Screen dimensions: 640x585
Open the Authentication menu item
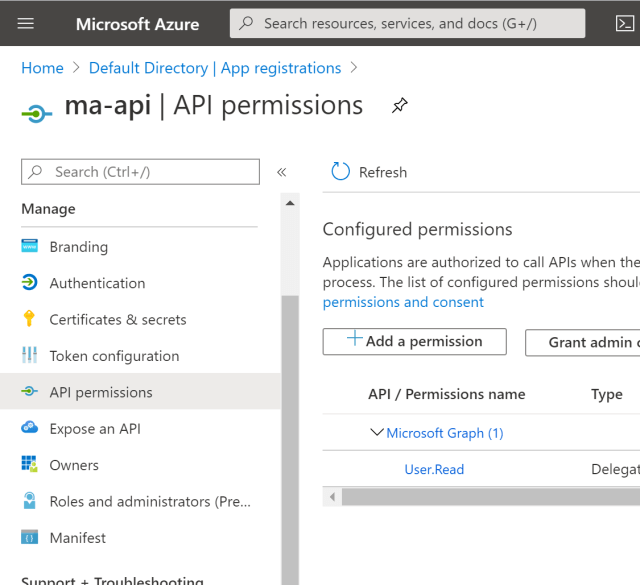[97, 283]
